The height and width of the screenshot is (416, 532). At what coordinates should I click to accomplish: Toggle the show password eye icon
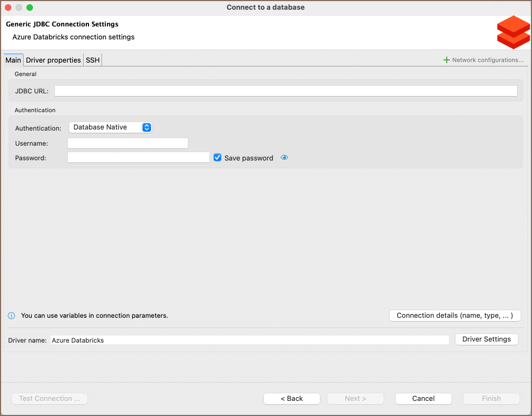[284, 158]
